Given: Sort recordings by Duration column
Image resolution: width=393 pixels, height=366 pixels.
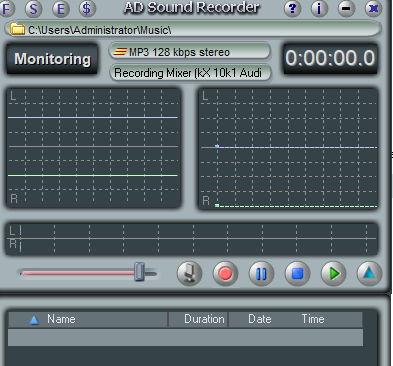Looking at the screenshot, I should [198, 319].
